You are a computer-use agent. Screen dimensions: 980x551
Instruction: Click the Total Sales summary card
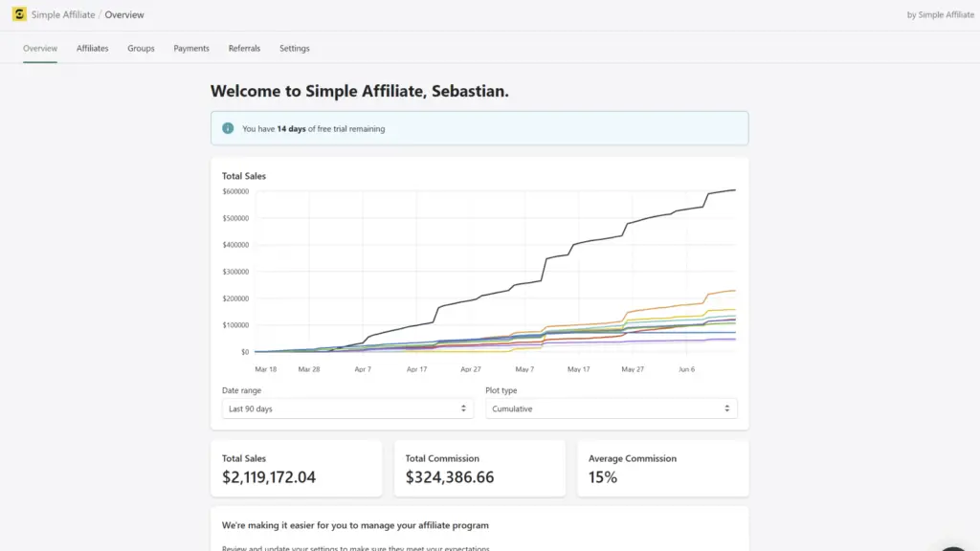pos(296,469)
